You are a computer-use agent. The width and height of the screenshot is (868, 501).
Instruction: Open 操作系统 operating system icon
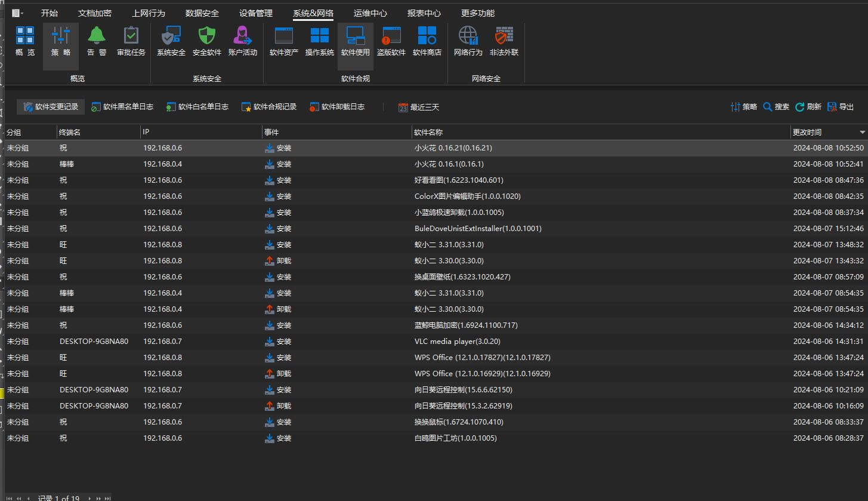click(320, 41)
